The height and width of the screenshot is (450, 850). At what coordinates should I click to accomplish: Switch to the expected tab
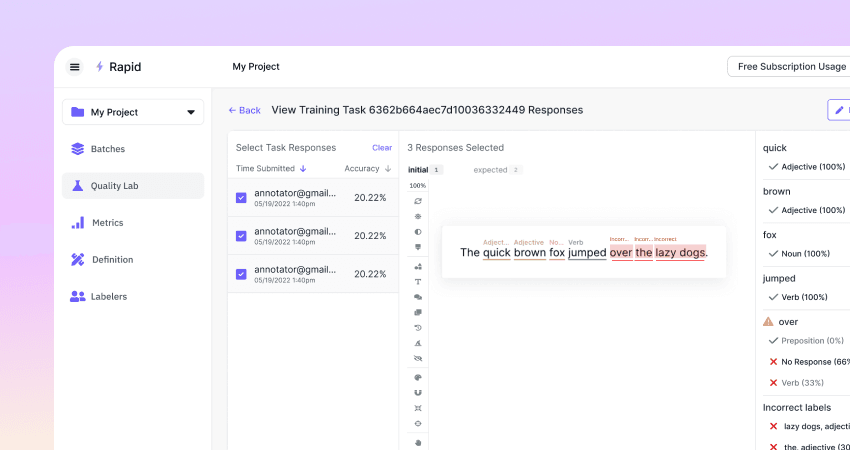tap(491, 170)
